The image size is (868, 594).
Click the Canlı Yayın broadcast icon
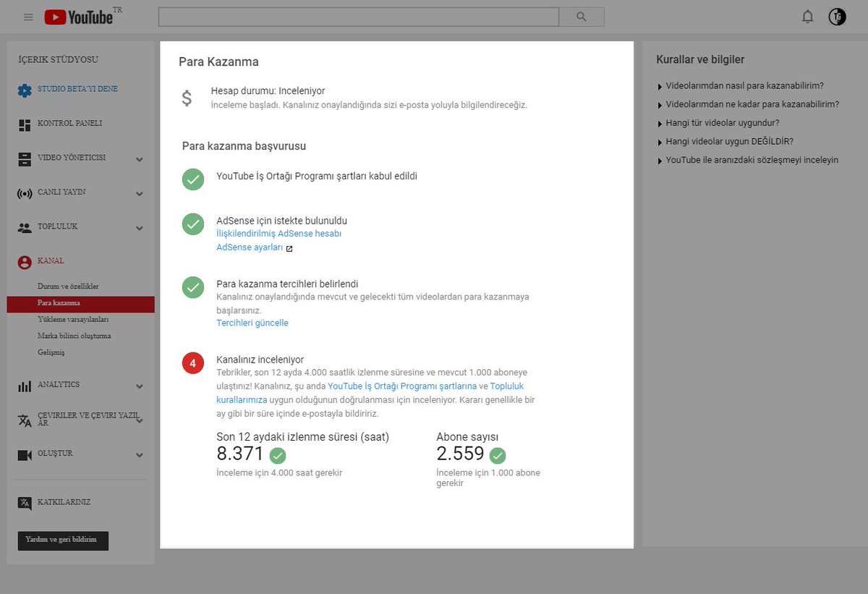click(25, 193)
